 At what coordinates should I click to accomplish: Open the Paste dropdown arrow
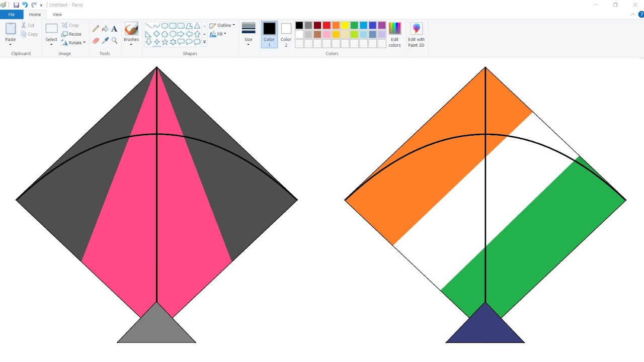coord(11,44)
